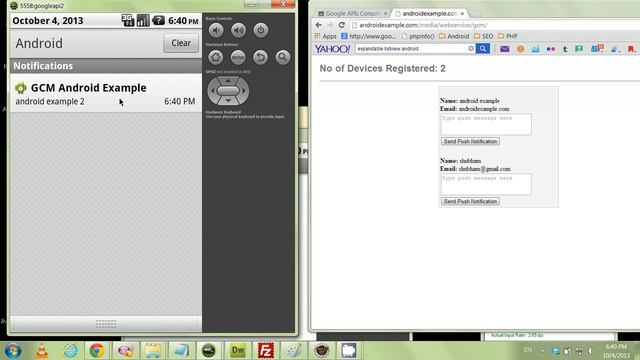
Task: Click DPAD center button in emulator
Action: pyautogui.click(x=228, y=91)
